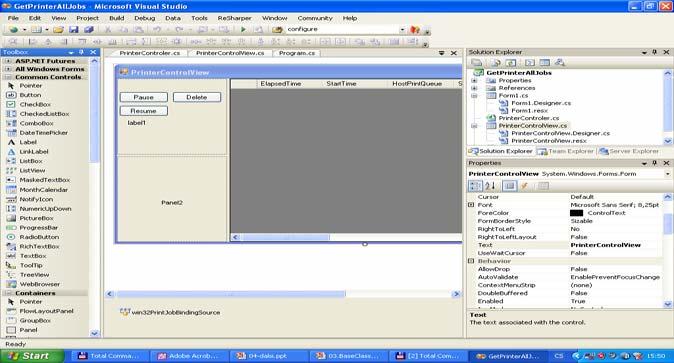674x363 pixels.
Task: Switch to Team Explorer tab
Action: coord(566,151)
